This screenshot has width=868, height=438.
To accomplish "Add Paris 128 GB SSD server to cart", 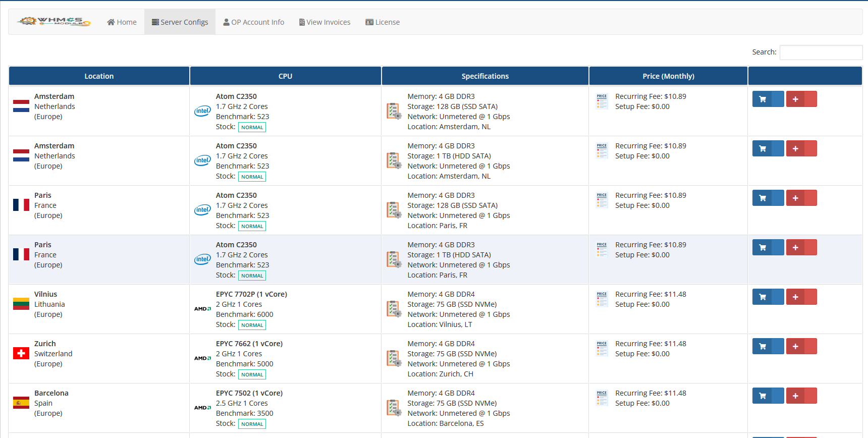I will click(768, 198).
